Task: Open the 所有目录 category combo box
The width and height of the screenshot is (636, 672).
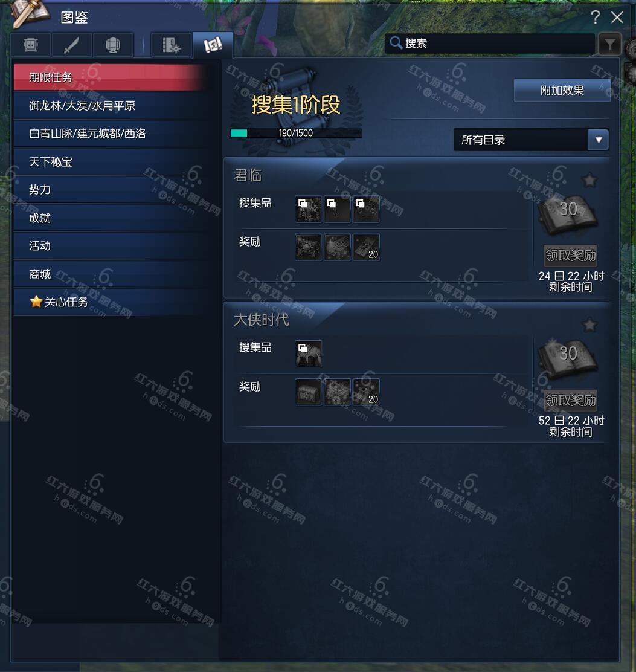Action: click(x=531, y=140)
